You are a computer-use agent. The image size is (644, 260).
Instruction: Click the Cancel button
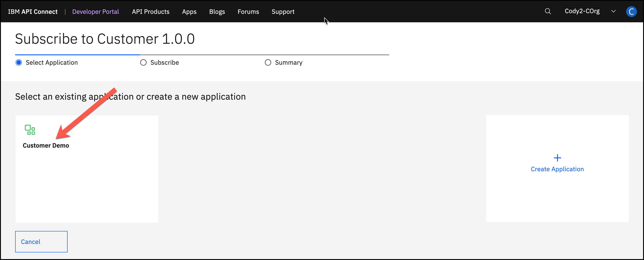point(41,241)
